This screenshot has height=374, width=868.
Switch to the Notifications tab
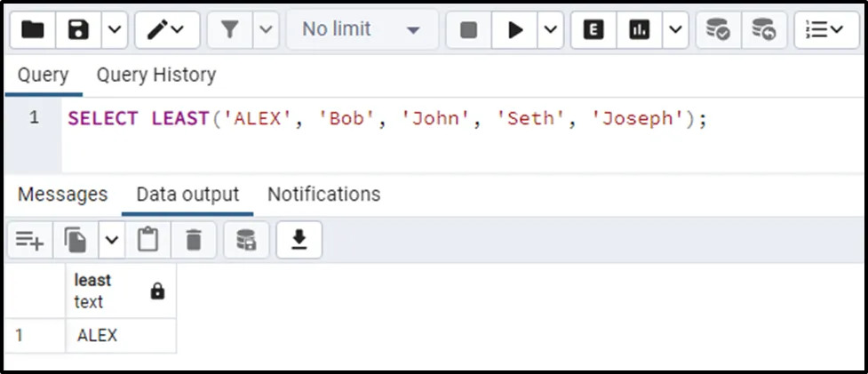pyautogui.click(x=323, y=195)
